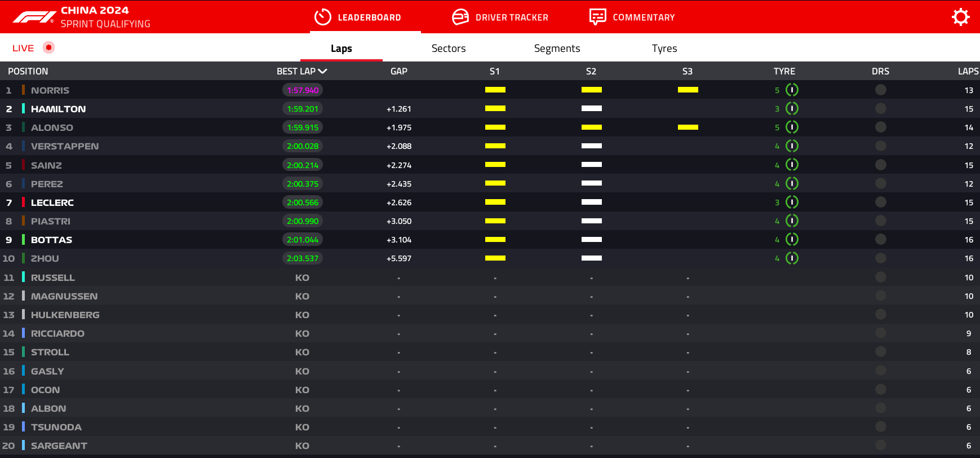Click Bottas DRS indicator dot

click(881, 239)
